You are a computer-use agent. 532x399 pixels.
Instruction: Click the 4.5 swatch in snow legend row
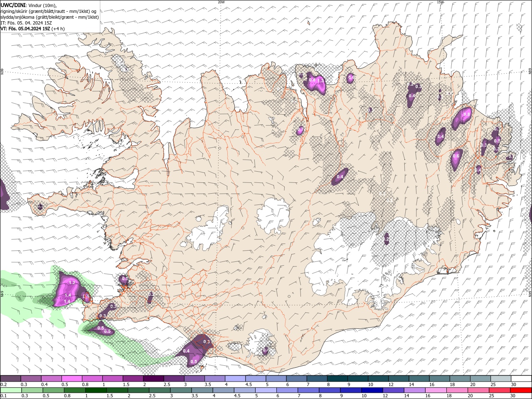pos(256,379)
